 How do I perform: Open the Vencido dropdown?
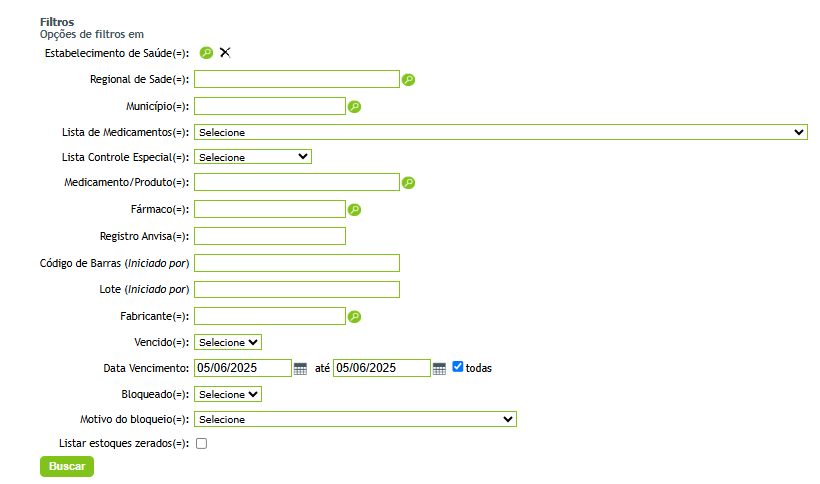(x=228, y=342)
